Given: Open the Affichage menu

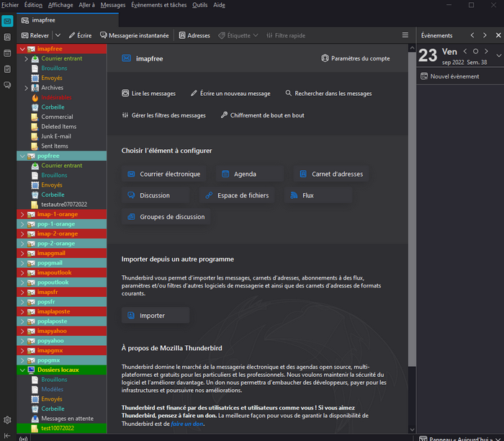Looking at the screenshot, I should pyautogui.click(x=60, y=5).
